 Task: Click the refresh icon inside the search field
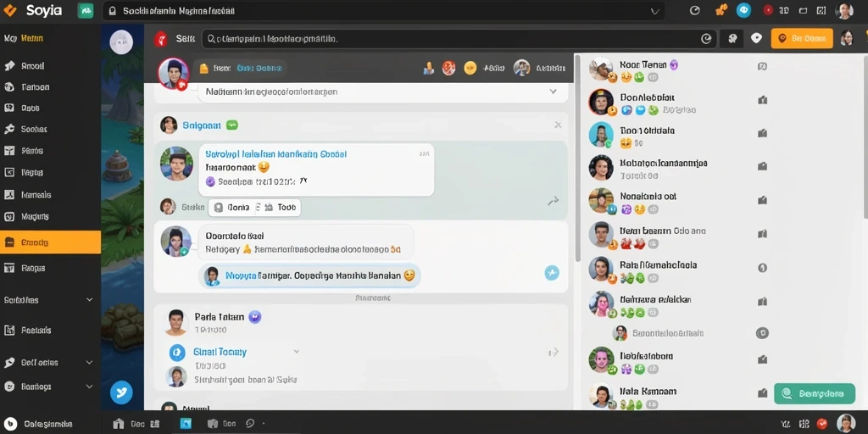click(706, 39)
